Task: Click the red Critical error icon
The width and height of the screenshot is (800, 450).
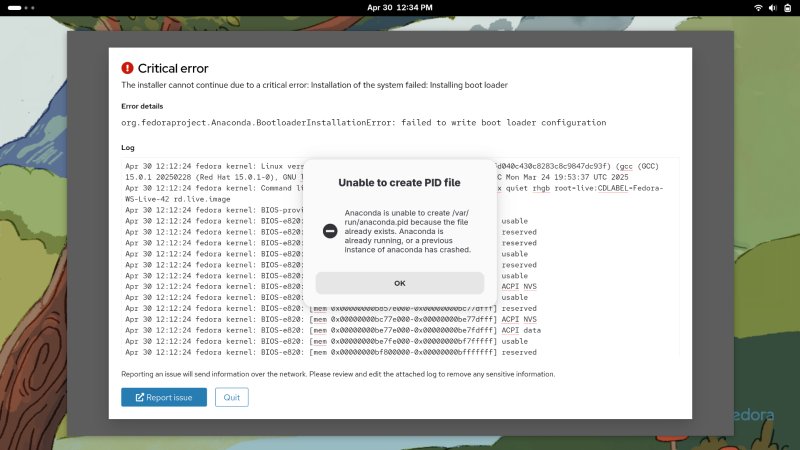Action: (x=127, y=68)
